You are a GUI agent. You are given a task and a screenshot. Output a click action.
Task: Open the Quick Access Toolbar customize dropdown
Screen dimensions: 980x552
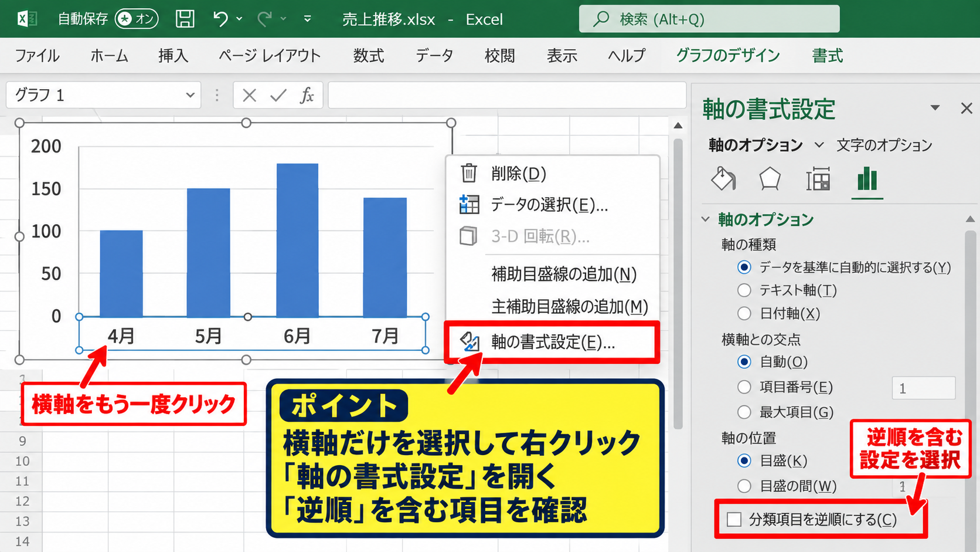307,19
